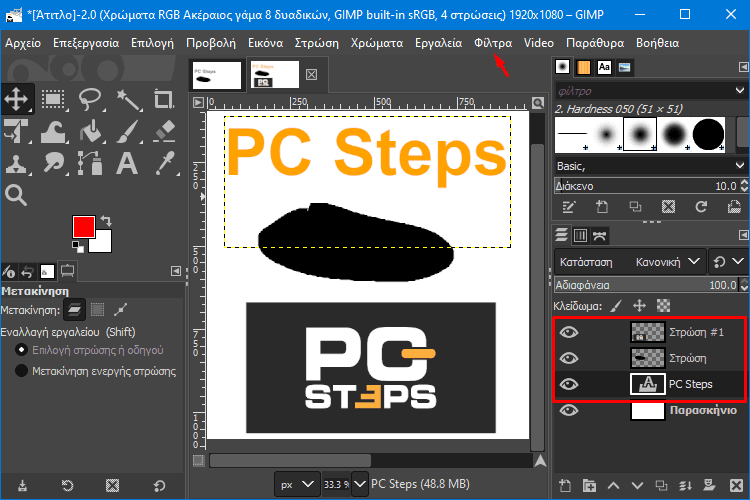This screenshot has height=500, width=750.
Task: Select the Paintbrush tool
Action: (128, 131)
